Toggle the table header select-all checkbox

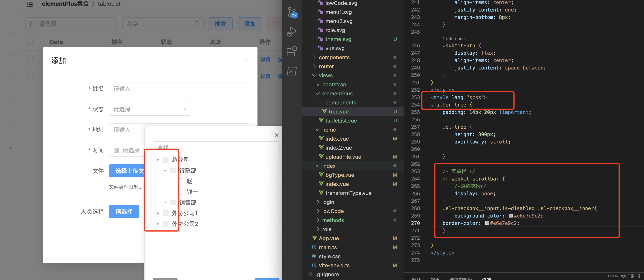tap(30, 42)
